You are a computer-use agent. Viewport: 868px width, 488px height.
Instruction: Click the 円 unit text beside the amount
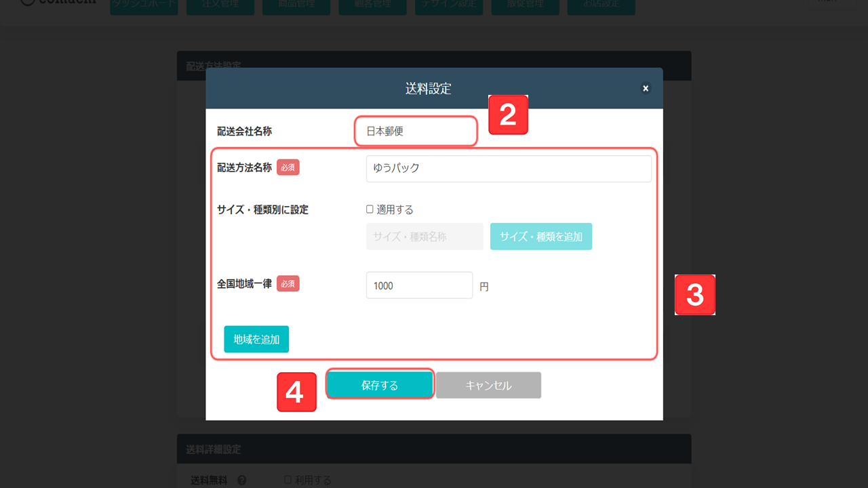[x=484, y=287]
